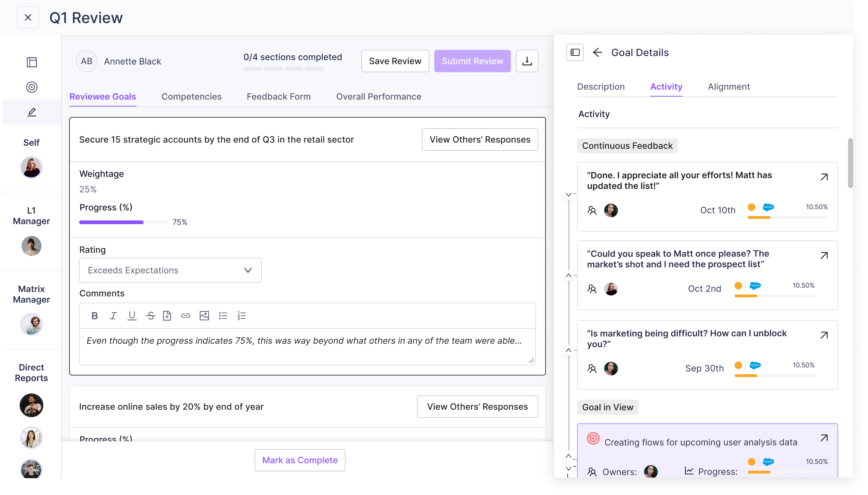The image size is (868, 495).
Task: Switch to the Competencies tab
Action: point(192,97)
